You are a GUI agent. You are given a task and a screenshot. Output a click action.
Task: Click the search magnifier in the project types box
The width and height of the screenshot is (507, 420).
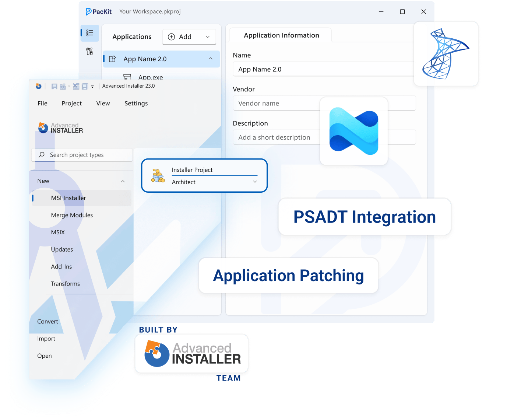click(42, 155)
